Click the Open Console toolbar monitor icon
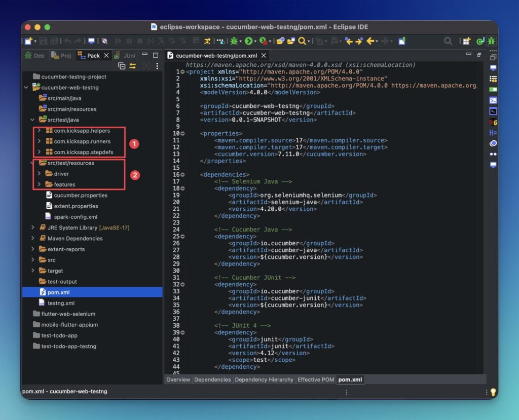 click(x=91, y=41)
